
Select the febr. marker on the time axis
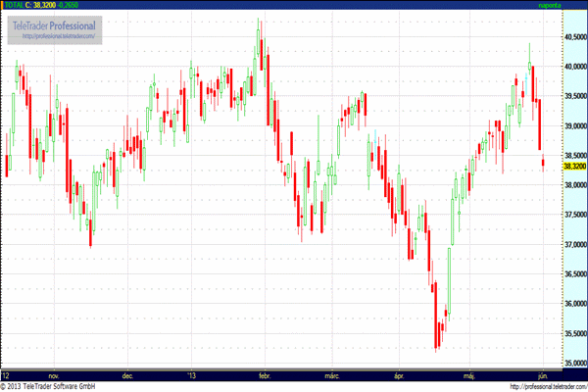(264, 374)
